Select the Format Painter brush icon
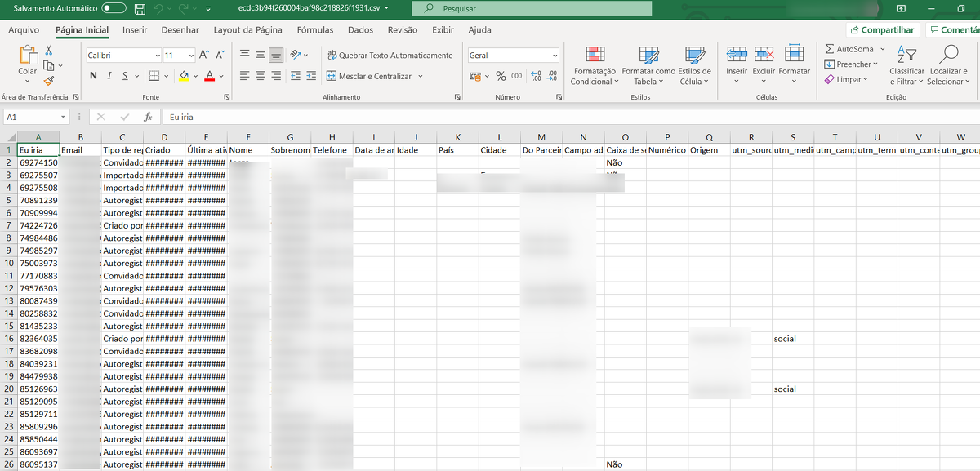The image size is (980, 471). tap(49, 81)
